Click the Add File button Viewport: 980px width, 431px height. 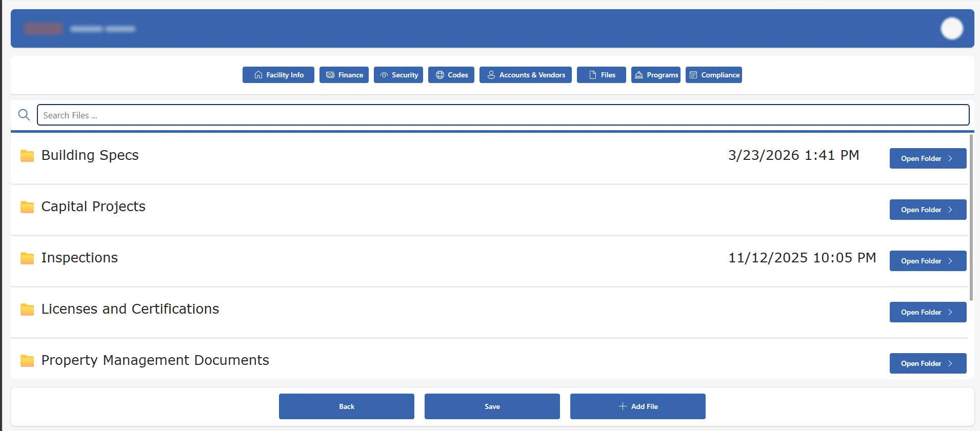[638, 406]
